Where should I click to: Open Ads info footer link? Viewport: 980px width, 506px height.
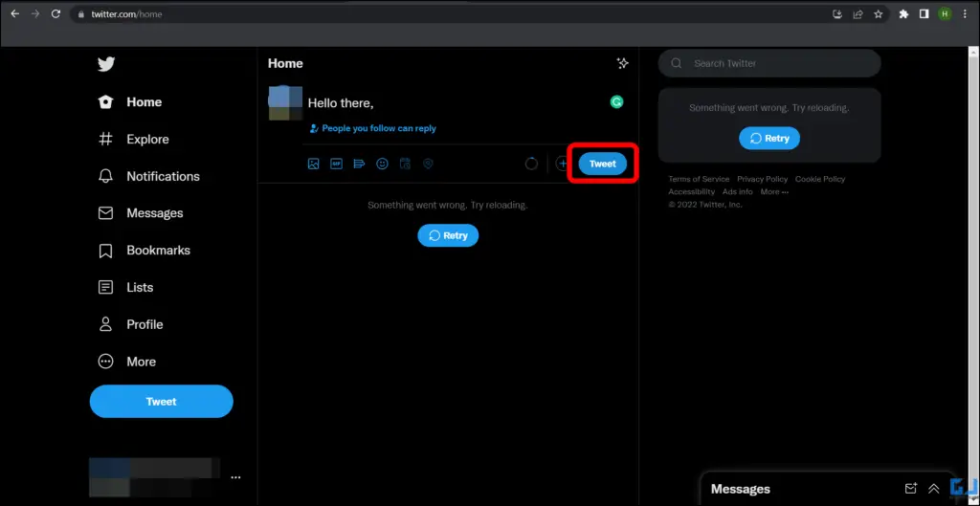(x=738, y=191)
